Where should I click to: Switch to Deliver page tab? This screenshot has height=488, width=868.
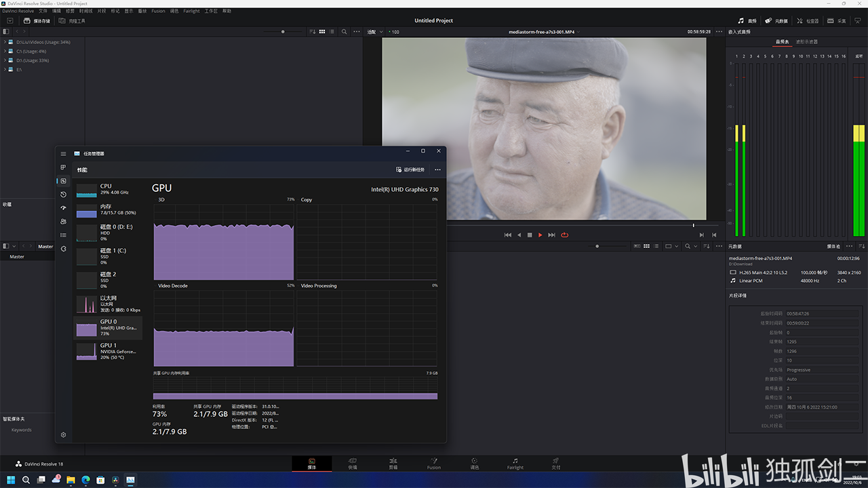point(556,464)
